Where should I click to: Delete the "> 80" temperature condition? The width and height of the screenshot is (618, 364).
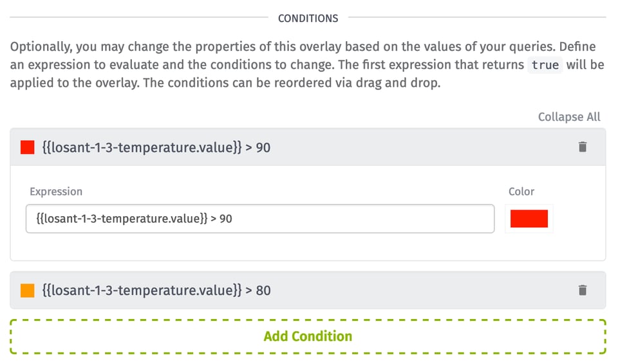pos(583,290)
